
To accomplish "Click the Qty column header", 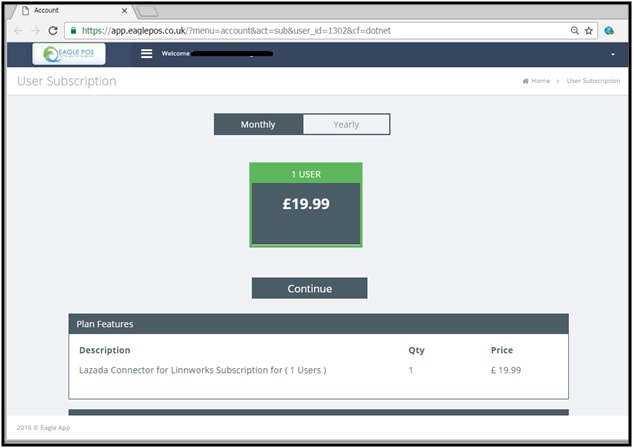I will (x=416, y=351).
